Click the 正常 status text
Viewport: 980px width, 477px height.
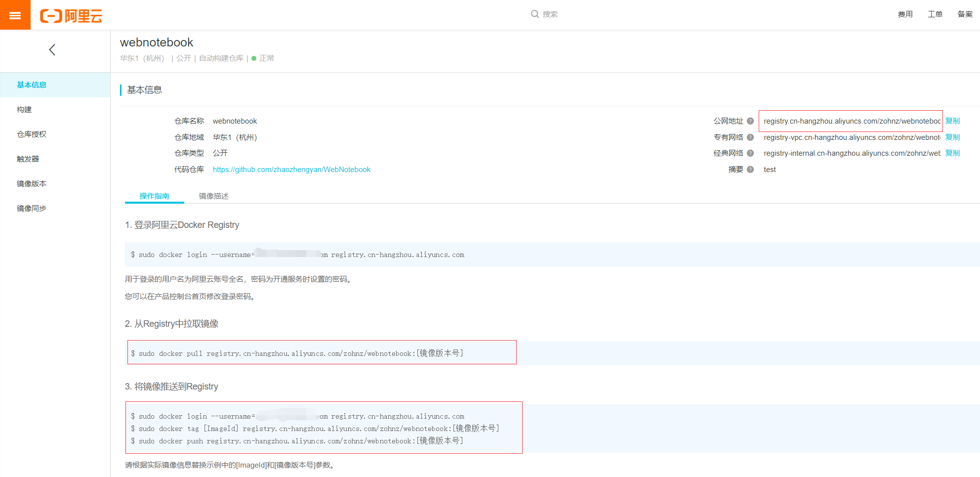coord(267,58)
